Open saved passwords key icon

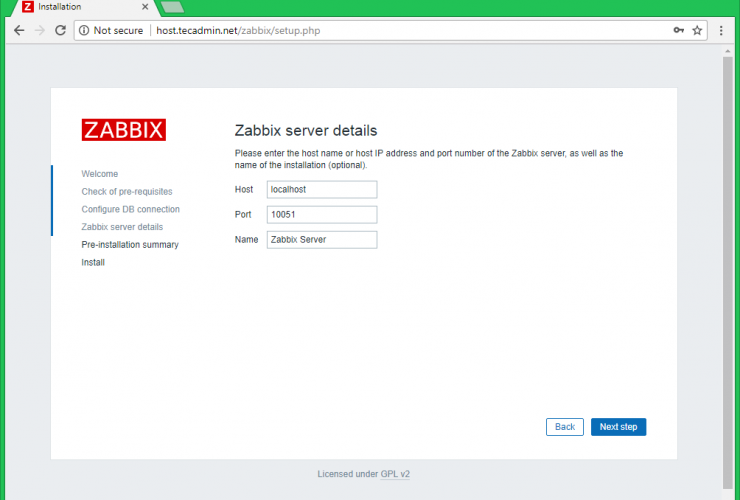679,30
